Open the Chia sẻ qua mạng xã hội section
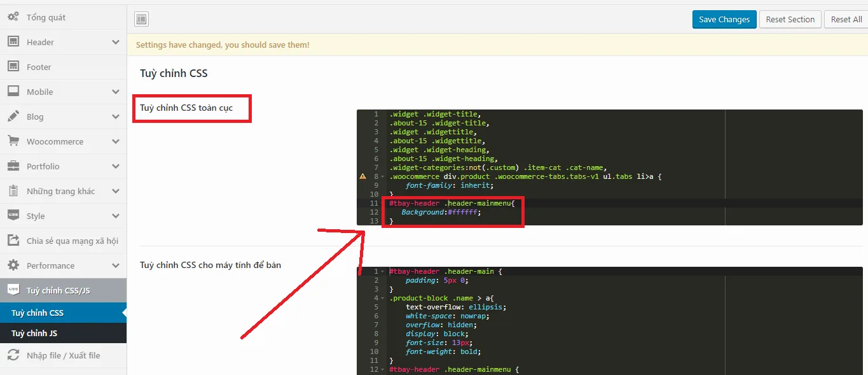The height and width of the screenshot is (375, 868). [63, 241]
